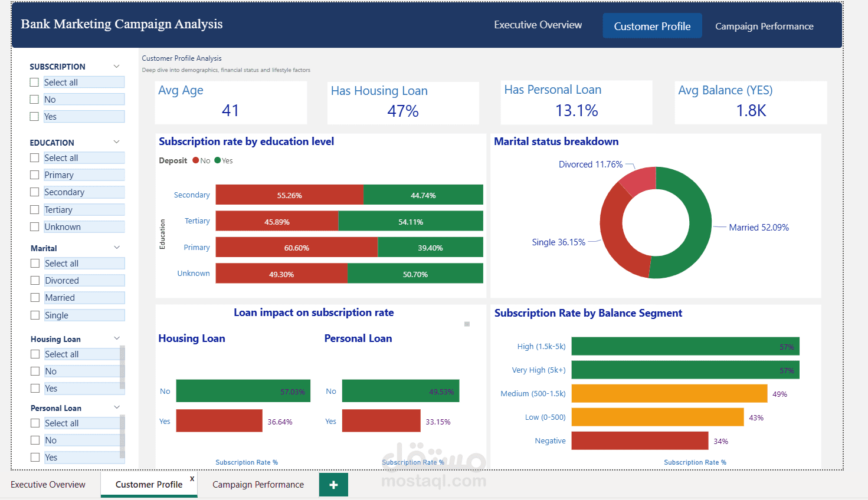Tick the Single marital checkbox
Viewport: 868px width, 500px height.
pyautogui.click(x=35, y=315)
